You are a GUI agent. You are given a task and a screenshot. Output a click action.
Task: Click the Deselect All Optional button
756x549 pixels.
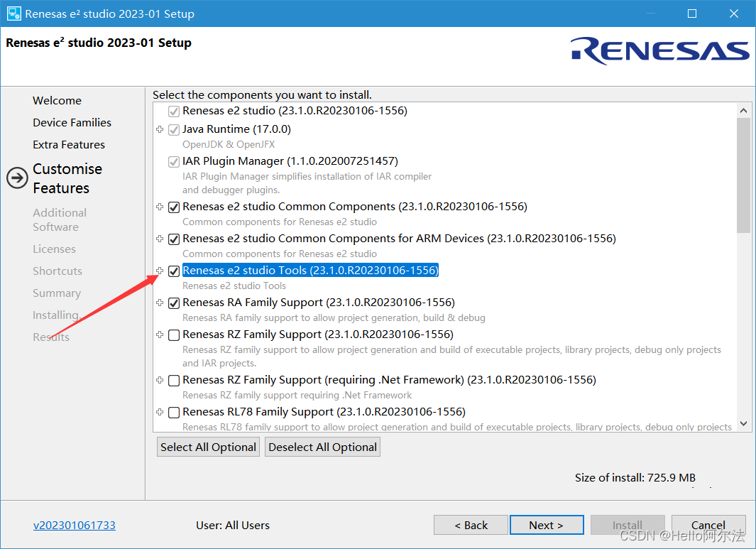pos(323,447)
